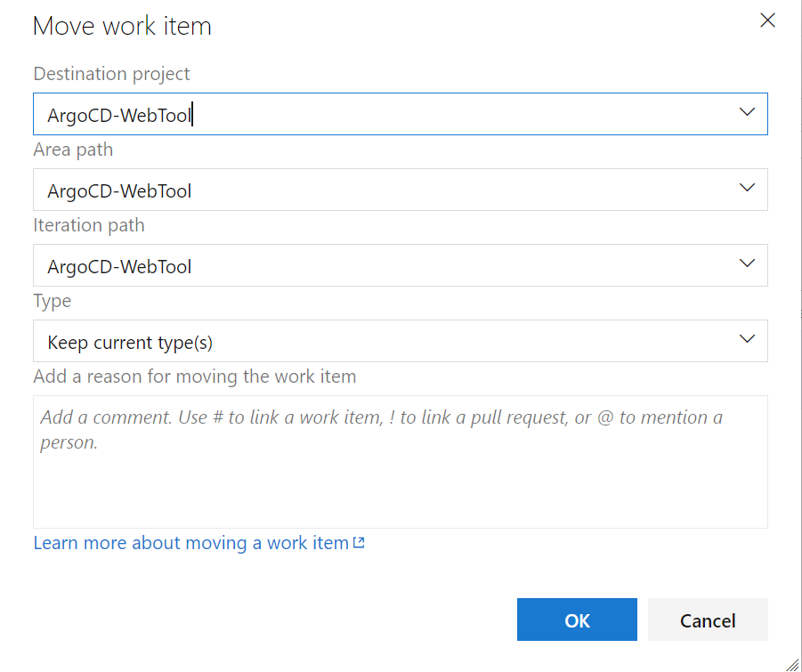
Task: Click the dialog resize grip corner
Action: point(792,663)
